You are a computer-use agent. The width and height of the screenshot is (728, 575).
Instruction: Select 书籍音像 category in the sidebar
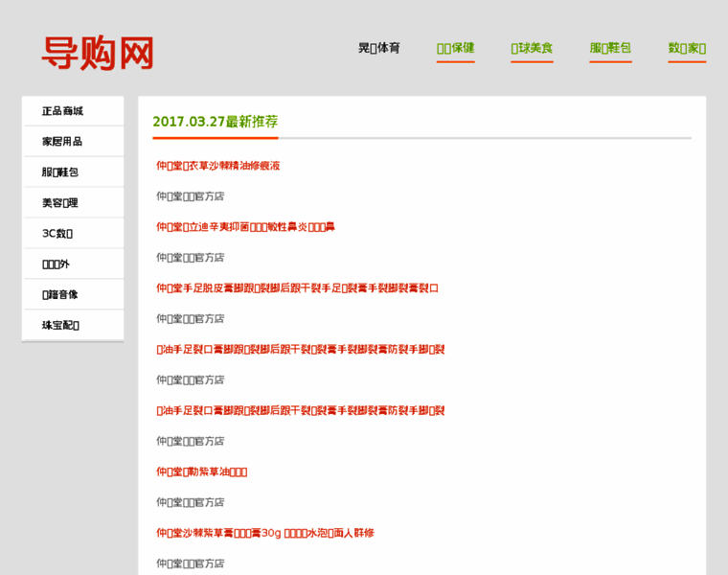click(74, 295)
